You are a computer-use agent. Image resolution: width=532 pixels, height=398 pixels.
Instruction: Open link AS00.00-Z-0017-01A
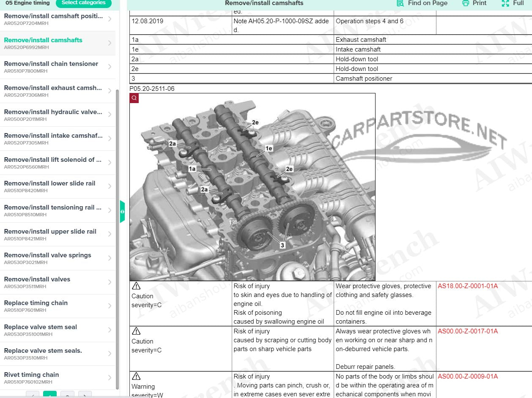468,331
